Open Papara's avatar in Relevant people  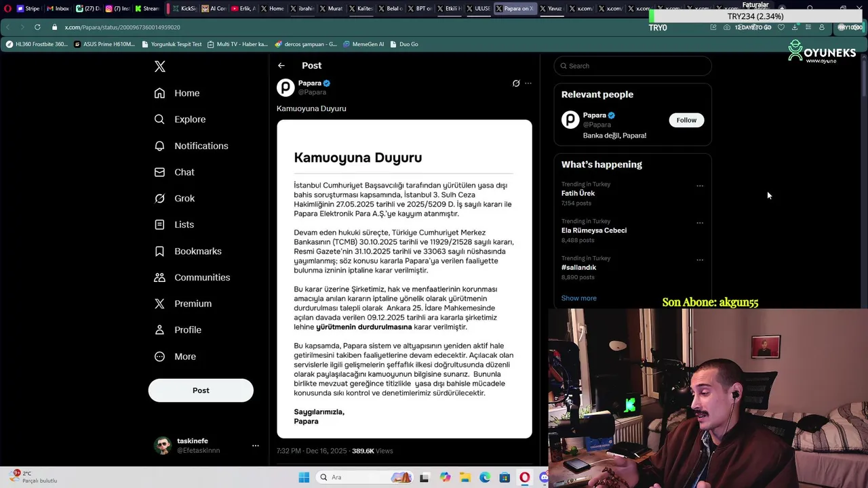570,120
